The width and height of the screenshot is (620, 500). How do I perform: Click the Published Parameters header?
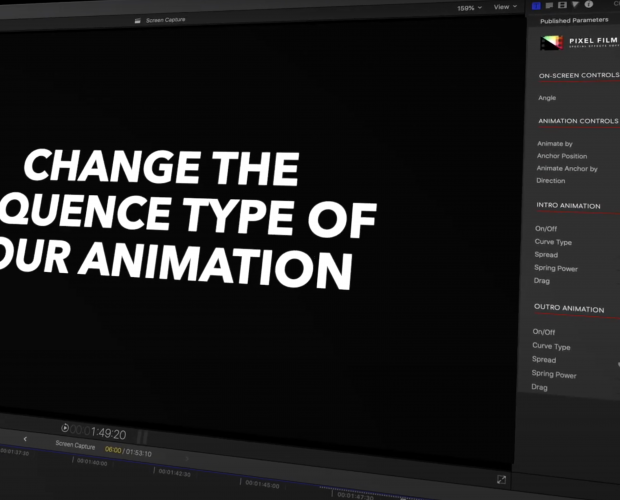[574, 20]
